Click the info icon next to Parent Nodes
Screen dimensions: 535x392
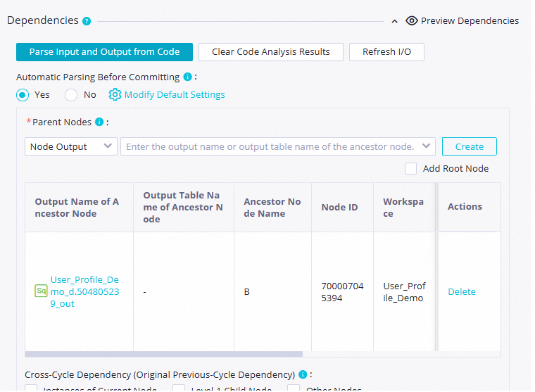tap(99, 122)
